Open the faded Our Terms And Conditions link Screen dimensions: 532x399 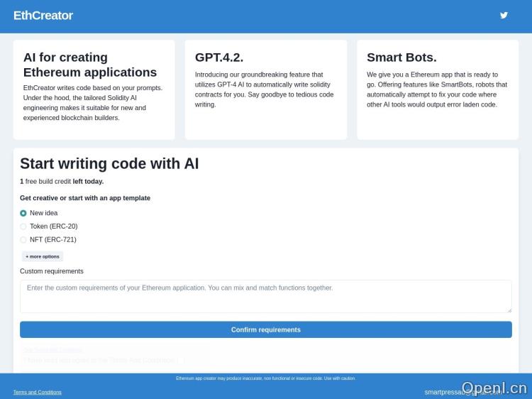coord(52,350)
